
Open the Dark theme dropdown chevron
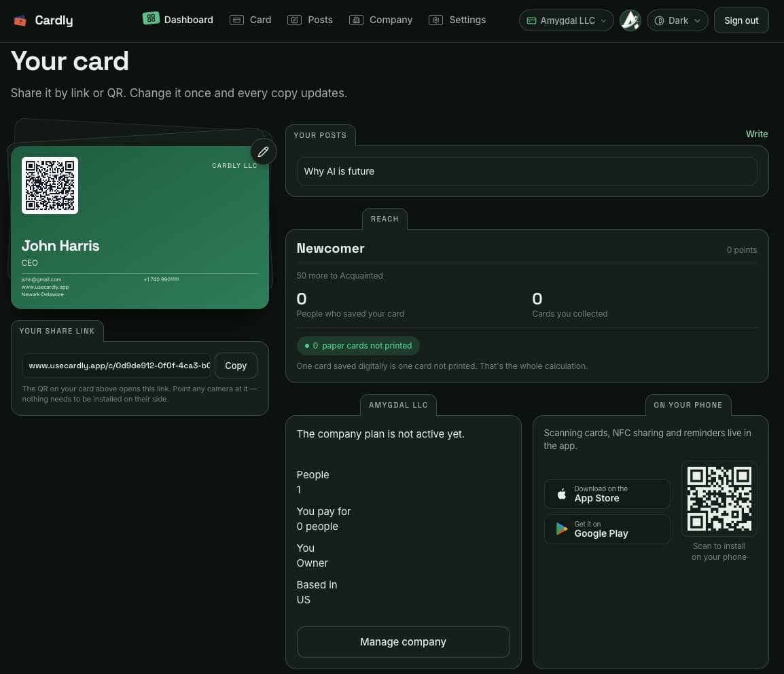tap(697, 20)
